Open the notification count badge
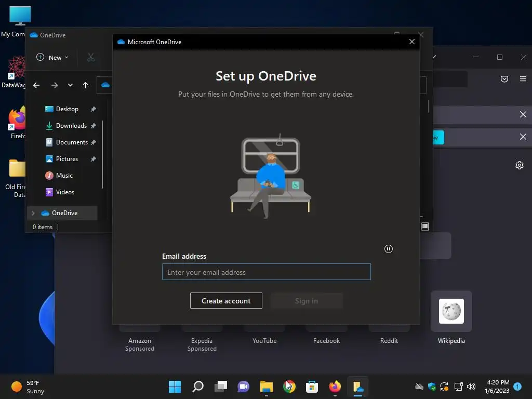This screenshot has height=399, width=532. 517,387
